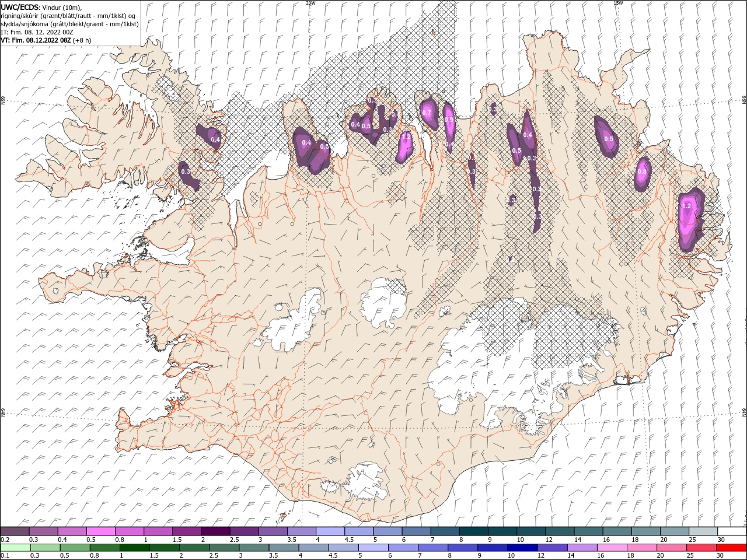Click the palest green 0.1 swatch, lower scale

[x=16, y=548]
